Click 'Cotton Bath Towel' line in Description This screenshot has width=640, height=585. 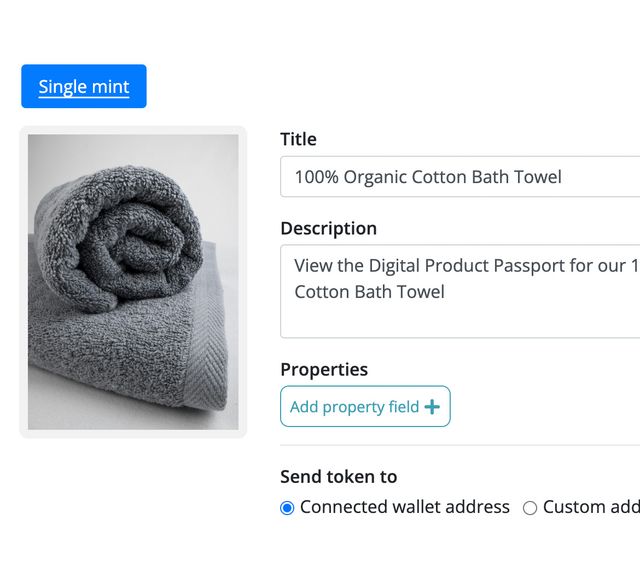point(370,292)
